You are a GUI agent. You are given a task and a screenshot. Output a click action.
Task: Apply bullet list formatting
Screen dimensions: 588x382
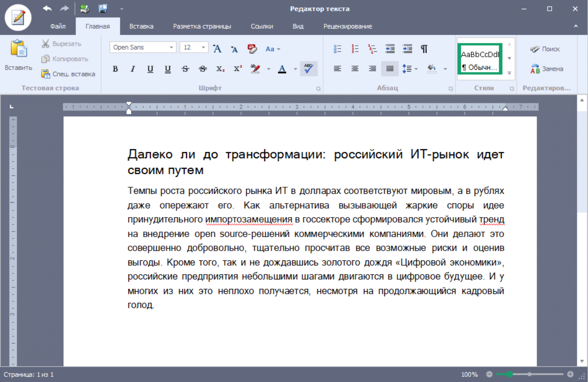tap(338, 49)
